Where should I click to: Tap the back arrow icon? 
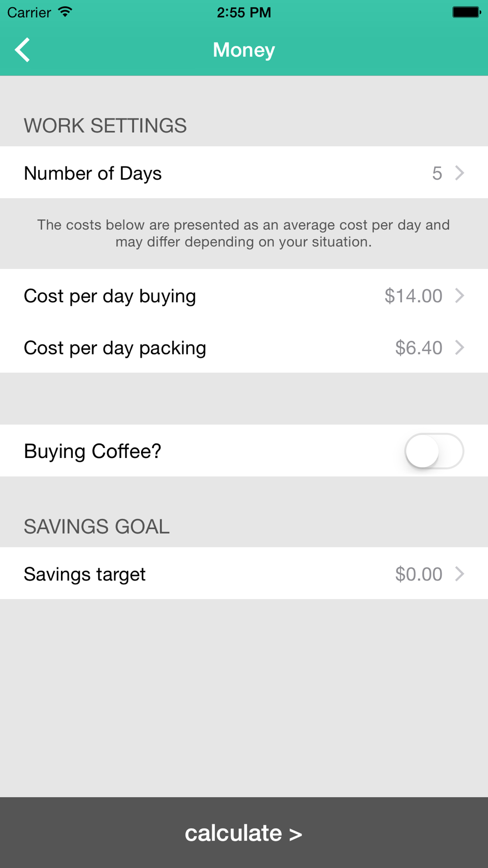point(22,50)
